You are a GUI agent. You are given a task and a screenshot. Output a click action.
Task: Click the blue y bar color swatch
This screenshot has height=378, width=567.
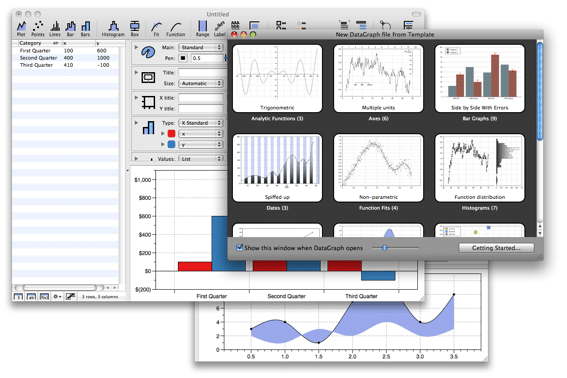(172, 144)
